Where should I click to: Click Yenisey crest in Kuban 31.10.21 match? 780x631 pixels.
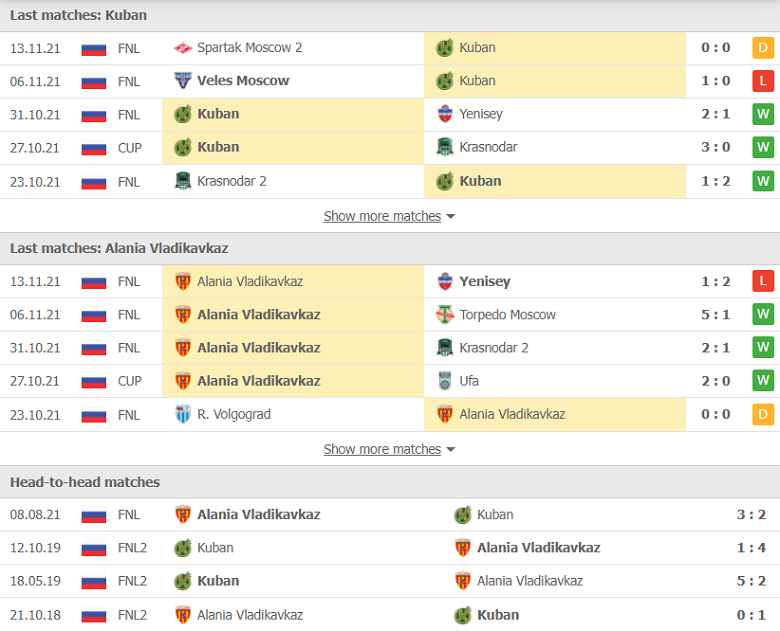coord(445,114)
